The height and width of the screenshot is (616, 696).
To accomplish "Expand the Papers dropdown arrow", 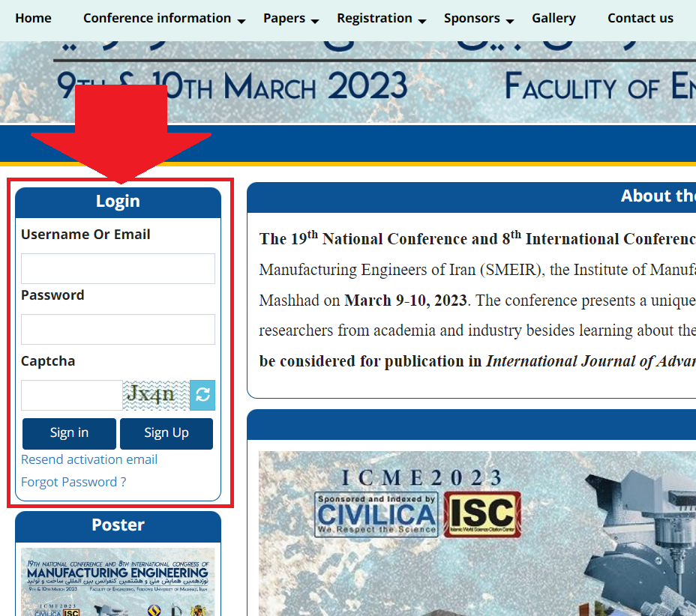I will 315,21.
